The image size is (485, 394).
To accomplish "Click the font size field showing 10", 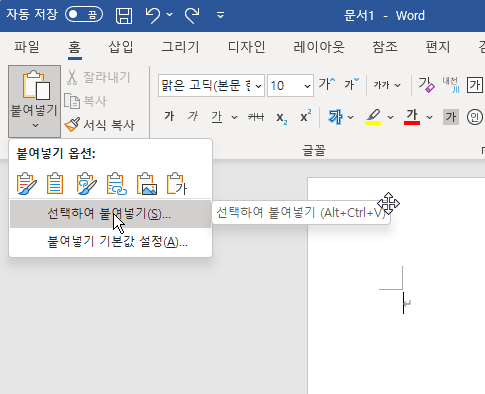I will click(x=284, y=86).
